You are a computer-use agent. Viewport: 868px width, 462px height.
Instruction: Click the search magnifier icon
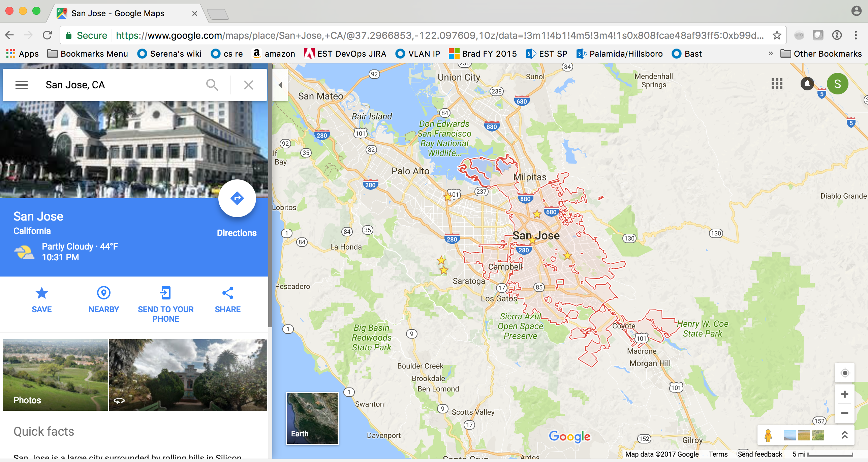(x=212, y=85)
